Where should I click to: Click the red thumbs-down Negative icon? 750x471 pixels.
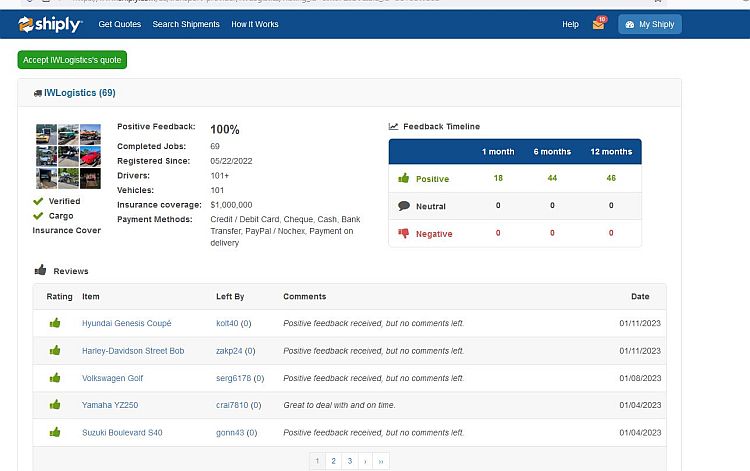tap(404, 233)
